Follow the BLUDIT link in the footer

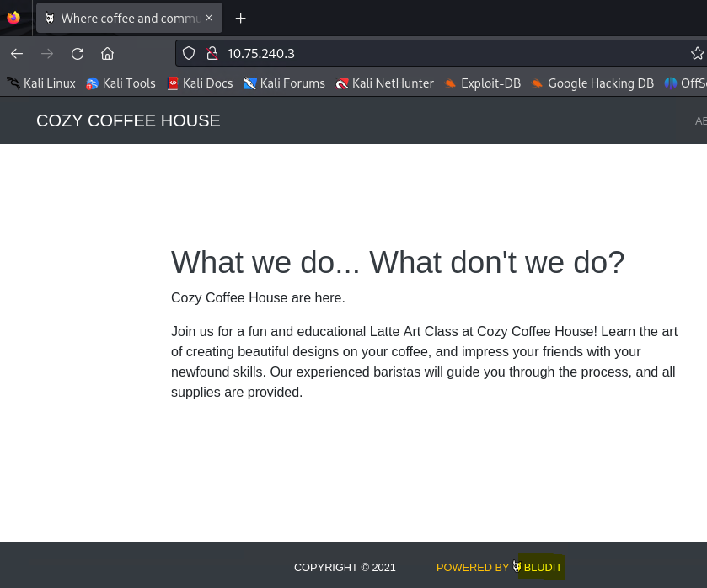542,568
